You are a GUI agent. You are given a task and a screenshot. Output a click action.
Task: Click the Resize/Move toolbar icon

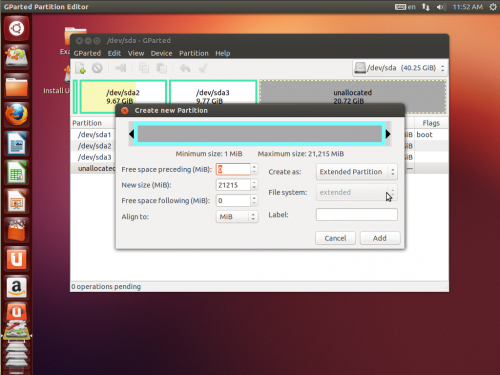(120, 68)
